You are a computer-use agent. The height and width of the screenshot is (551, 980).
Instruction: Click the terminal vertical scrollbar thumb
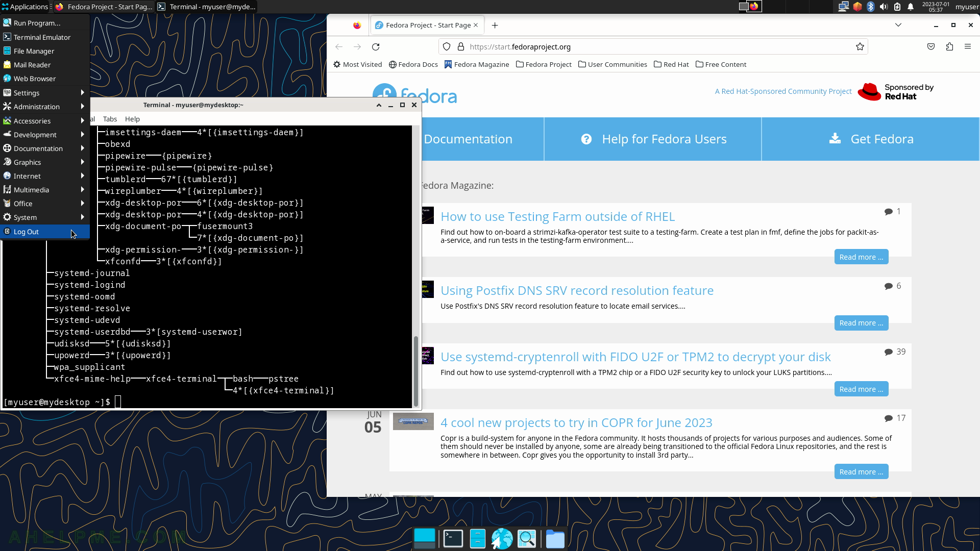coord(416,370)
